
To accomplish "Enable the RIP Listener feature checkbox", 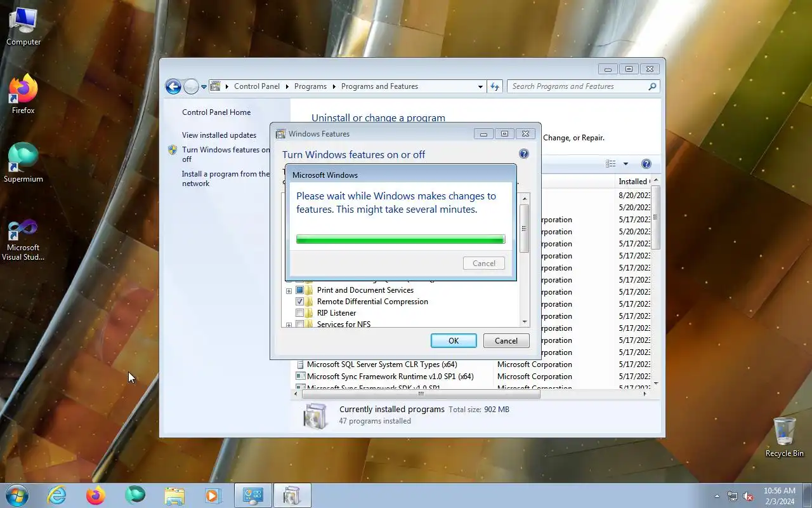I will (x=300, y=313).
